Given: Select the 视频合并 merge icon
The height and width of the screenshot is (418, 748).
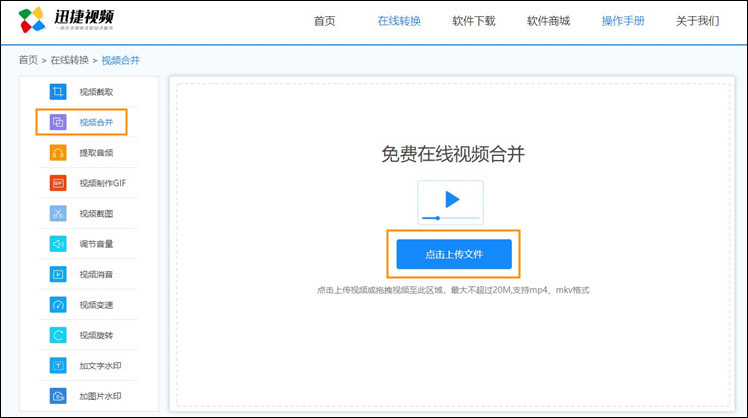Looking at the screenshot, I should (58, 122).
